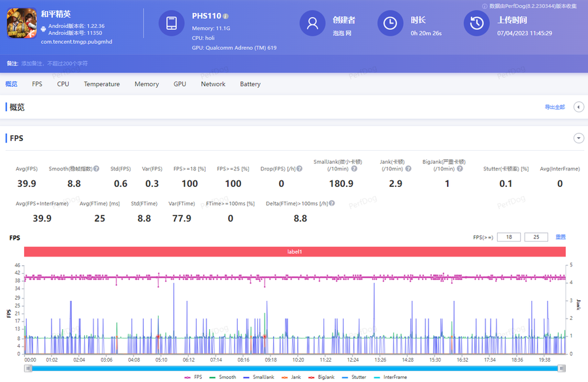Click the device phone icon
This screenshot has height=382, width=588.
(x=171, y=24)
